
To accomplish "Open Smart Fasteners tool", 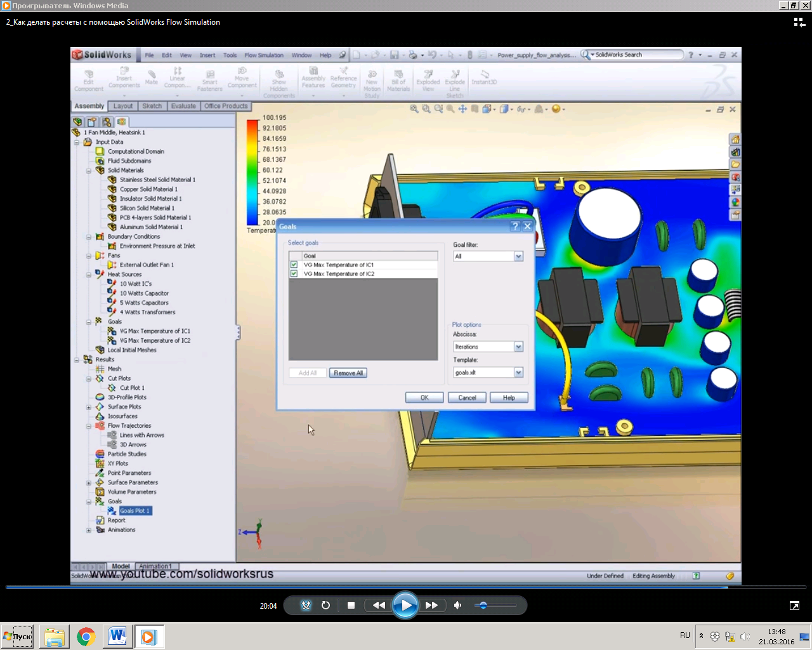I will point(210,81).
